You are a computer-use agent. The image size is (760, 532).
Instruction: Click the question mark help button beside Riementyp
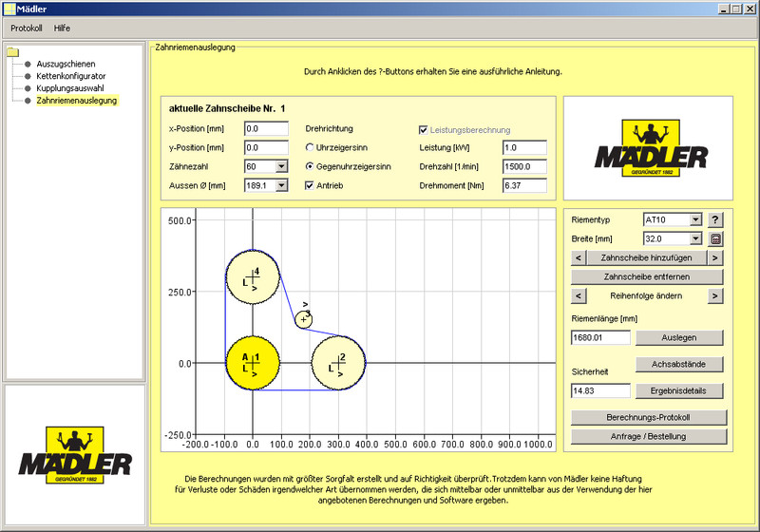(716, 219)
